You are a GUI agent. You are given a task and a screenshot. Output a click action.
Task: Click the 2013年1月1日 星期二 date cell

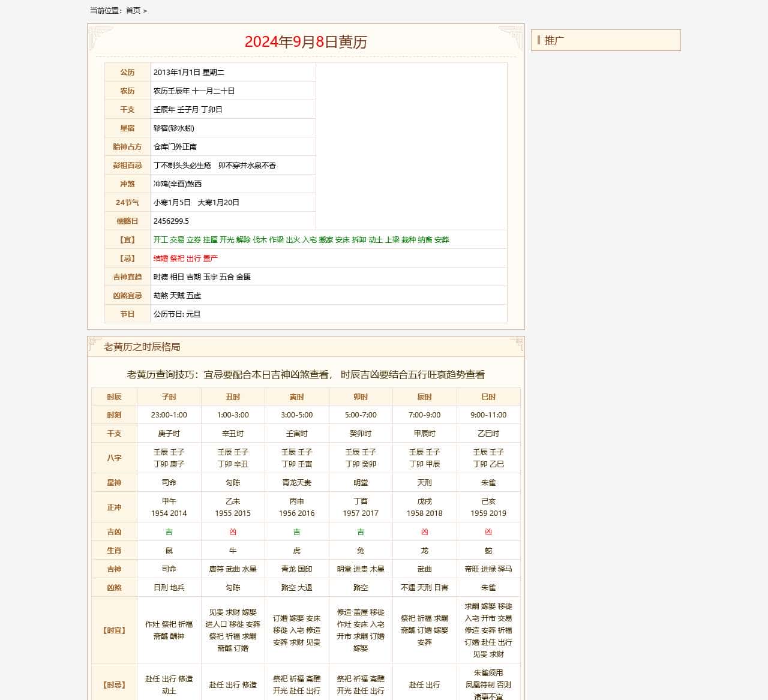188,73
